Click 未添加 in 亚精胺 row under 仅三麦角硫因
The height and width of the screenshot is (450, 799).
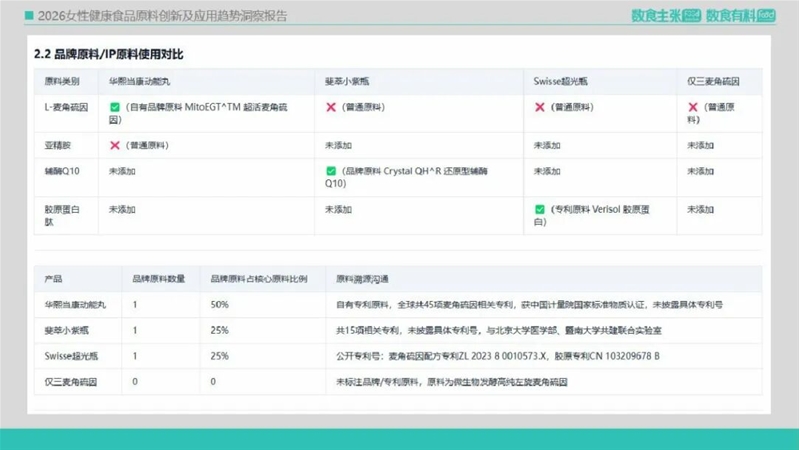pyautogui.click(x=700, y=145)
